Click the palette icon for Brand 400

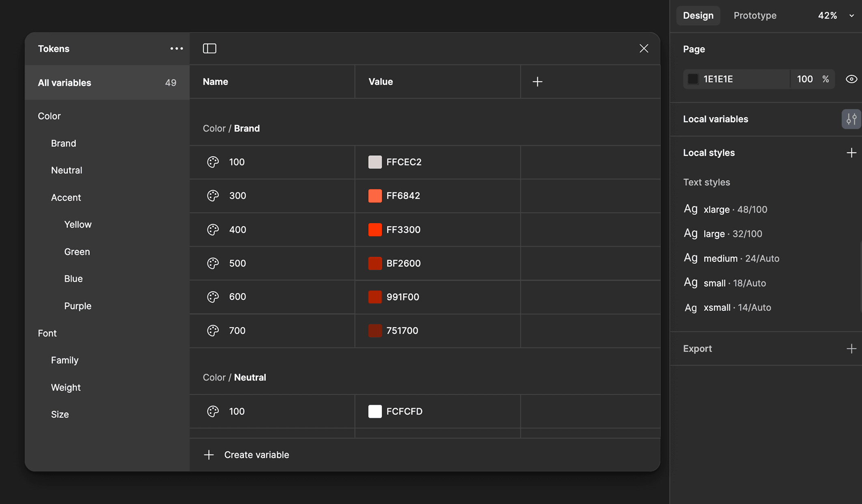pyautogui.click(x=213, y=230)
